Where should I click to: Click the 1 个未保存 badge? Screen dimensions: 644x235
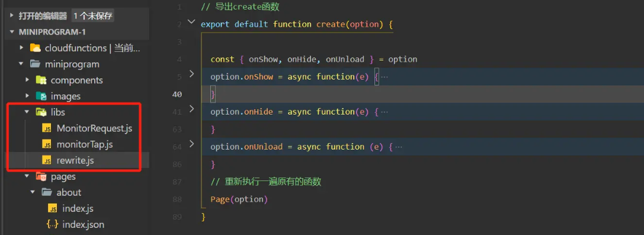click(x=93, y=16)
